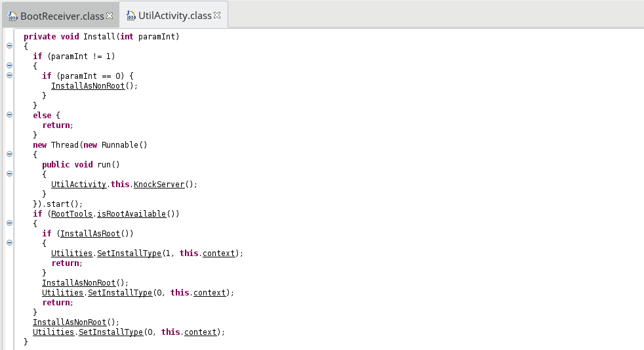Collapse the new Runnable() anonymous class fold
Screen dimensions: 644x350
(x=9, y=154)
